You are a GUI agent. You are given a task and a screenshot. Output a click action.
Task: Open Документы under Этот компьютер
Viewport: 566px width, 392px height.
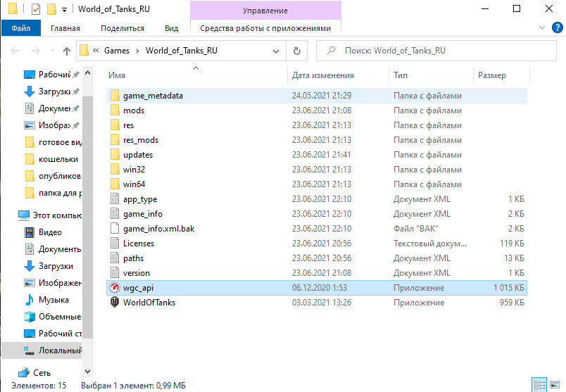[52, 249]
